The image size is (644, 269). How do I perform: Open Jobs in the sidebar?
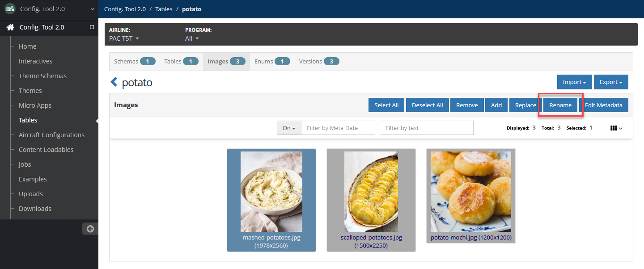25,164
